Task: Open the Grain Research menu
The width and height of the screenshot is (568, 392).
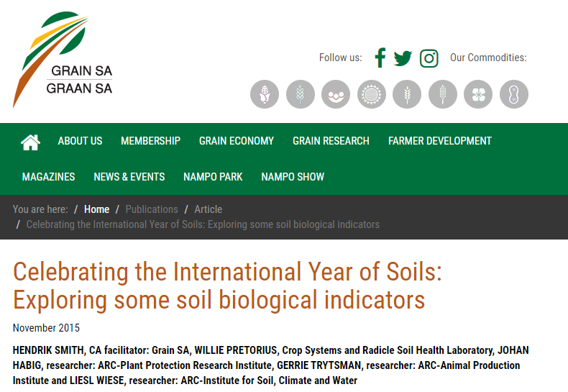Action: (x=331, y=141)
